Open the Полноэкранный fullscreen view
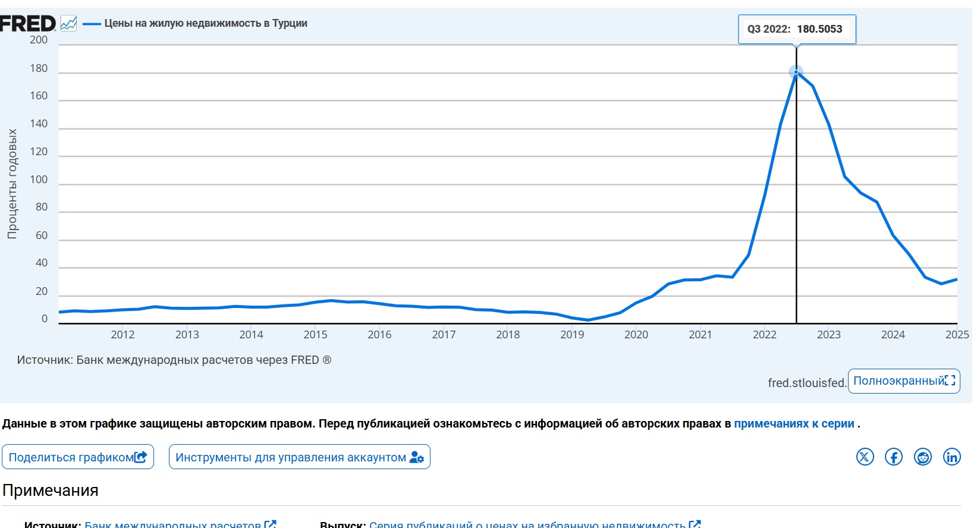The height and width of the screenshot is (528, 980). click(x=903, y=381)
